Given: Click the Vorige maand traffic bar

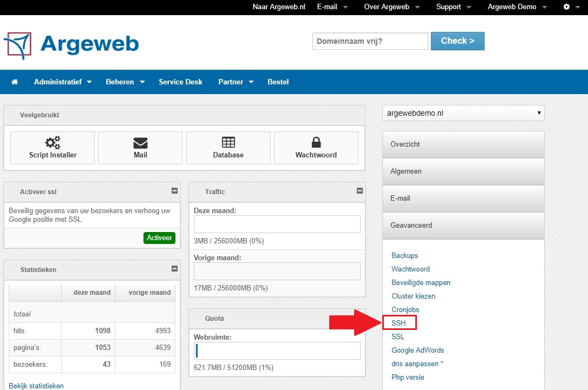Looking at the screenshot, I should (277, 271).
